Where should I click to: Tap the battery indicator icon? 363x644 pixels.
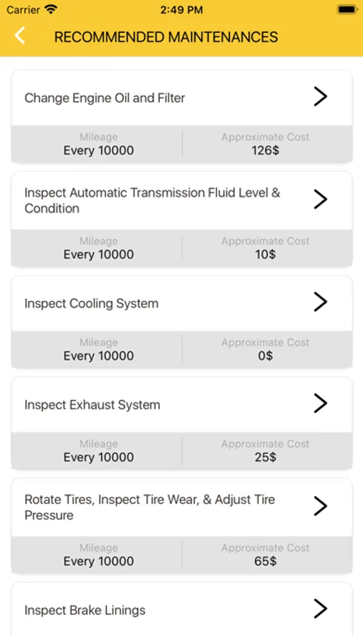coord(347,9)
